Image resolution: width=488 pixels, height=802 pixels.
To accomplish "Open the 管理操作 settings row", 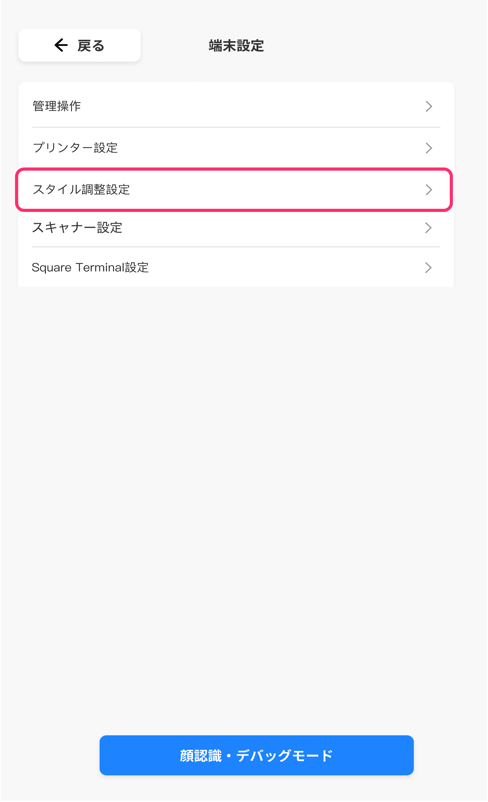I will click(x=236, y=106).
